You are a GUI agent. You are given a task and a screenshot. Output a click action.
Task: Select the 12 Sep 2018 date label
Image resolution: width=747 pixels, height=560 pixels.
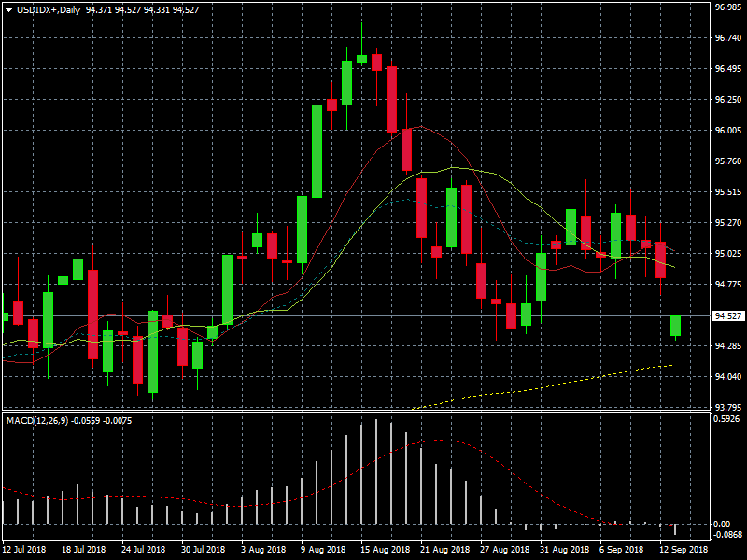point(683,551)
